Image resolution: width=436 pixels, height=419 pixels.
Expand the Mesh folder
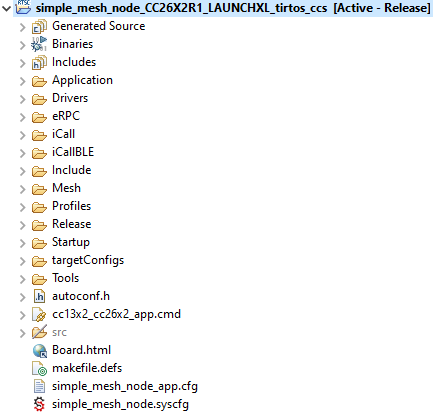tap(22, 189)
